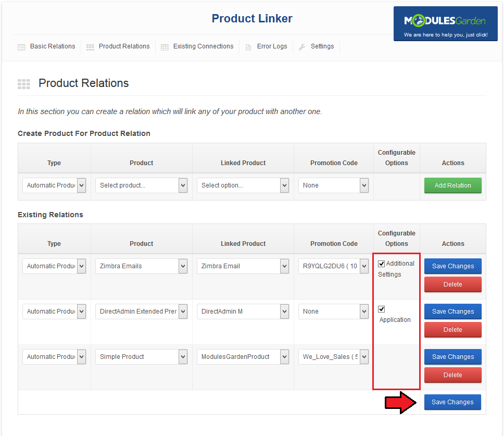Image resolution: width=504 pixels, height=436 pixels.
Task: Switch to the Existing Connections tab
Action: click(x=203, y=46)
